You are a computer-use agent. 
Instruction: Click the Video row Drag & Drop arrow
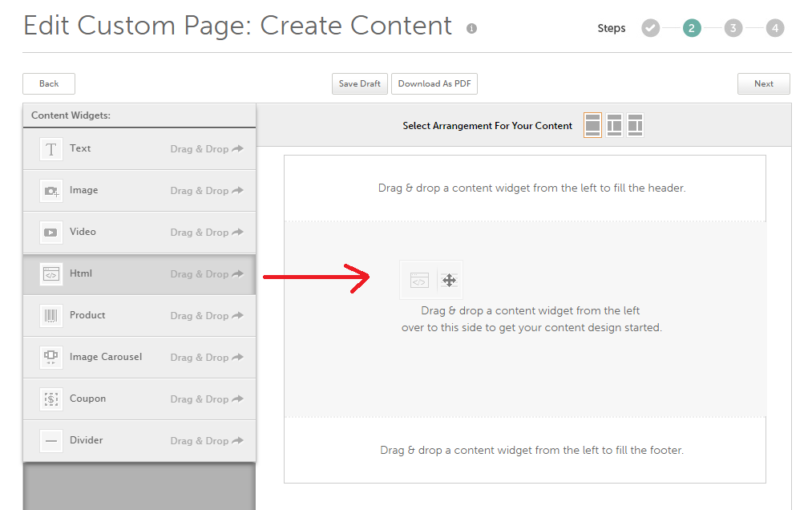[x=238, y=233]
